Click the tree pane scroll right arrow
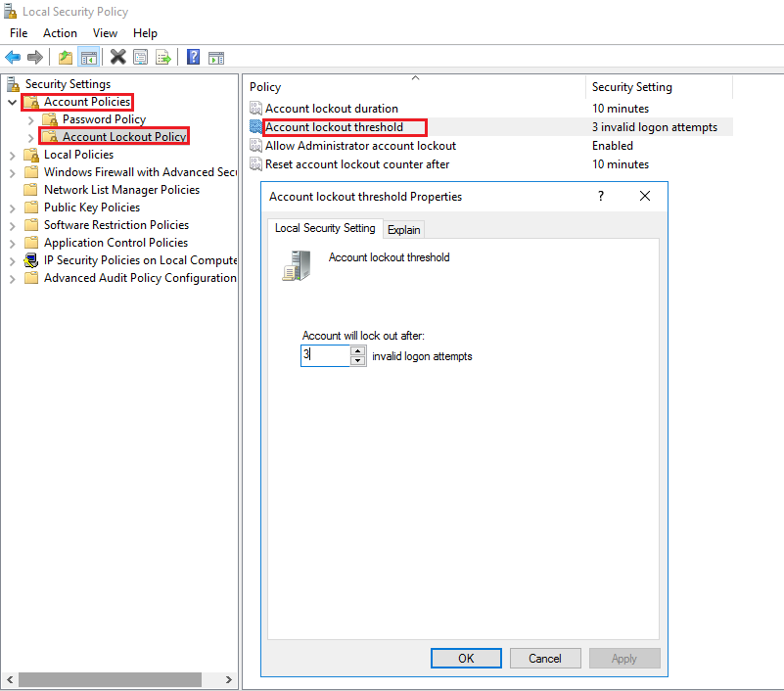 (228, 679)
